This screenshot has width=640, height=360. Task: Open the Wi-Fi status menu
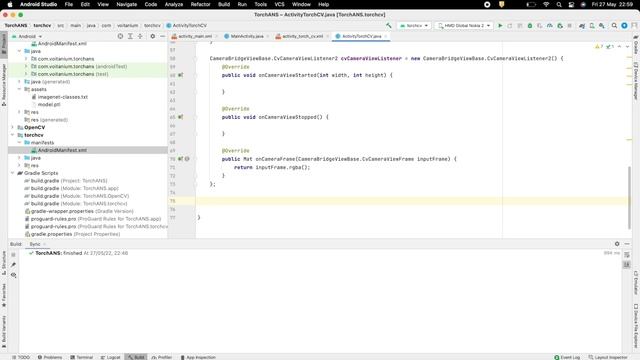[x=546, y=4]
